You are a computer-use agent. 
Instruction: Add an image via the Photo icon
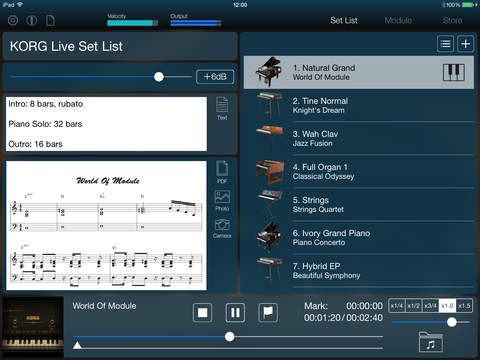(222, 201)
